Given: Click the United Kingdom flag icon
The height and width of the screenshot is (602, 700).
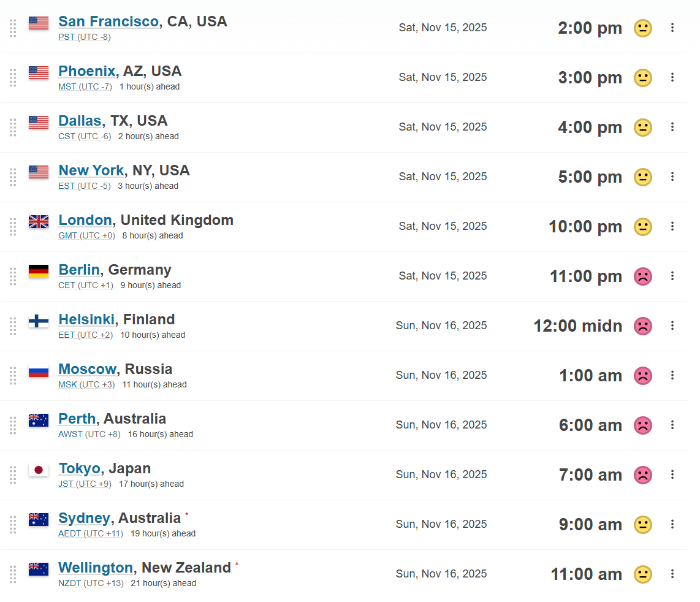Looking at the screenshot, I should tap(39, 222).
